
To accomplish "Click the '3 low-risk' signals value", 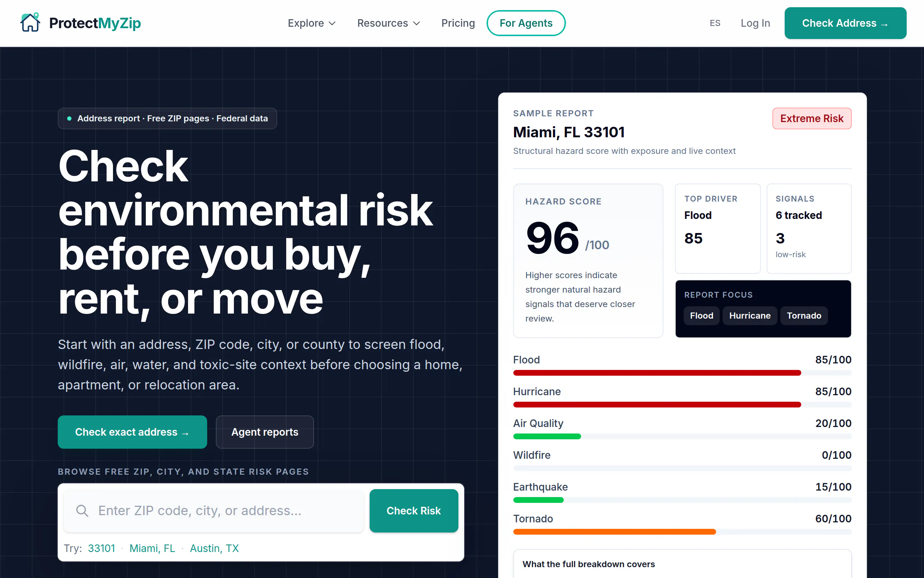I will [x=790, y=245].
